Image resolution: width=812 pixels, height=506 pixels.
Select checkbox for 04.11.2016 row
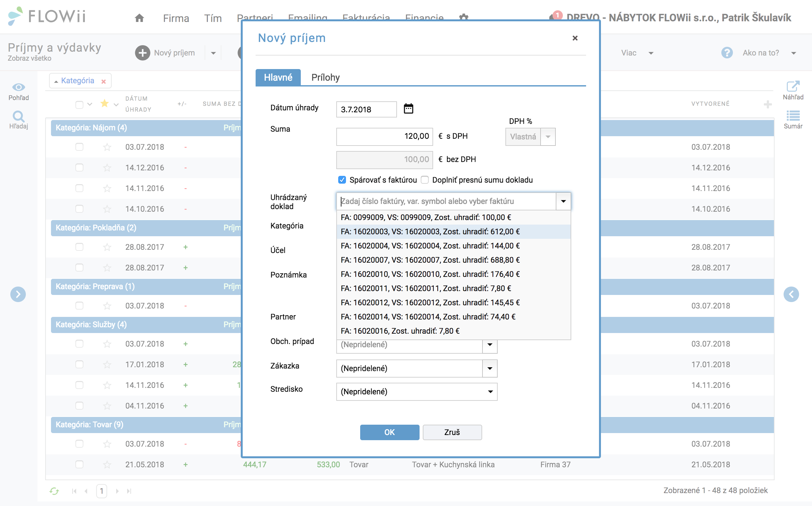[x=79, y=406]
